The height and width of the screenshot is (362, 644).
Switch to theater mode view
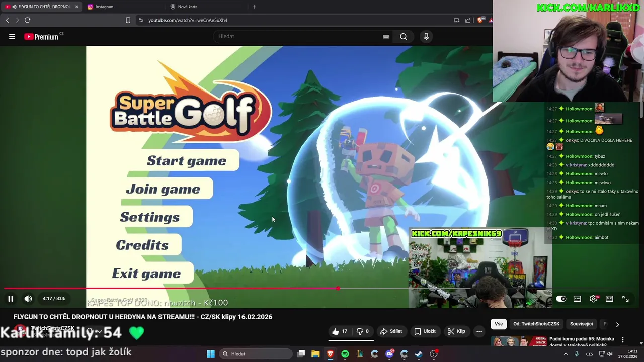609,299
